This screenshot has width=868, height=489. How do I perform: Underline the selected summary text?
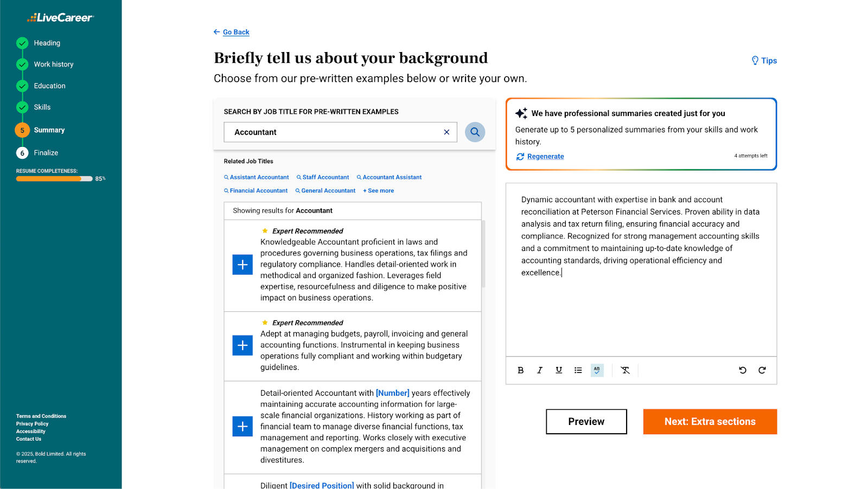tap(559, 370)
